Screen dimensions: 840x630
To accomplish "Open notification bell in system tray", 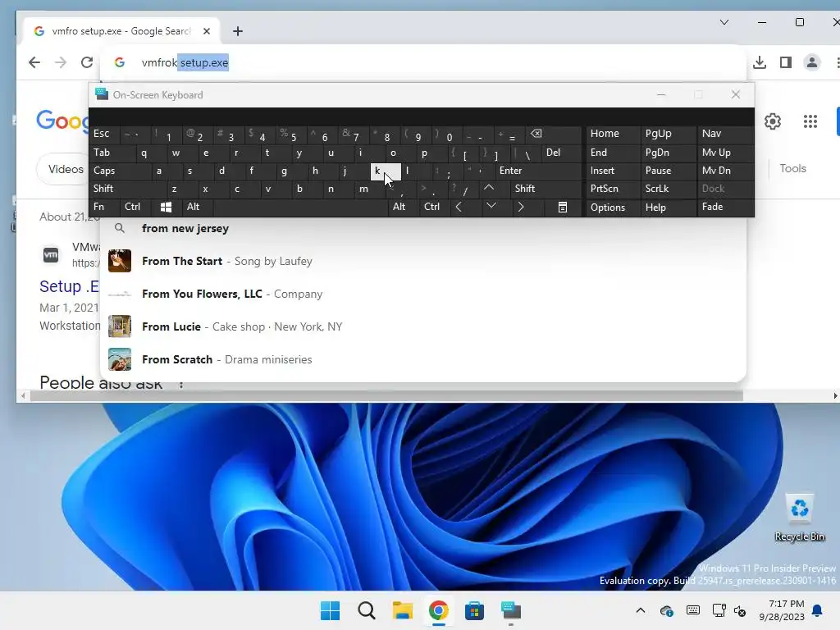I will 818,610.
